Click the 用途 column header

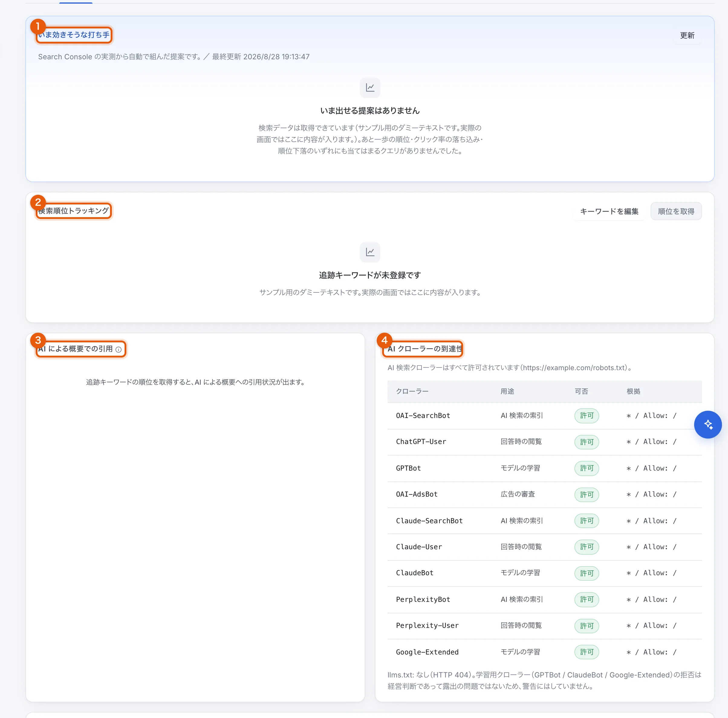click(x=507, y=391)
